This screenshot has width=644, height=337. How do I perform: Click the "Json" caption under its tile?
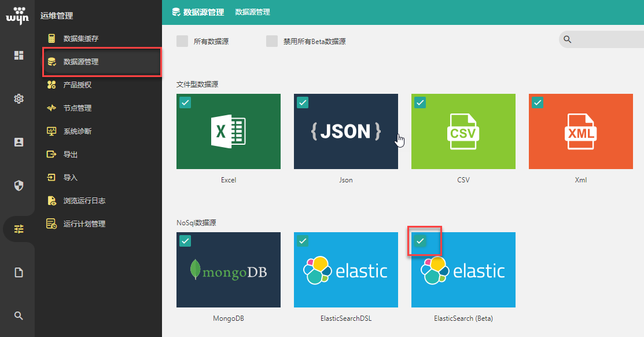[346, 180]
